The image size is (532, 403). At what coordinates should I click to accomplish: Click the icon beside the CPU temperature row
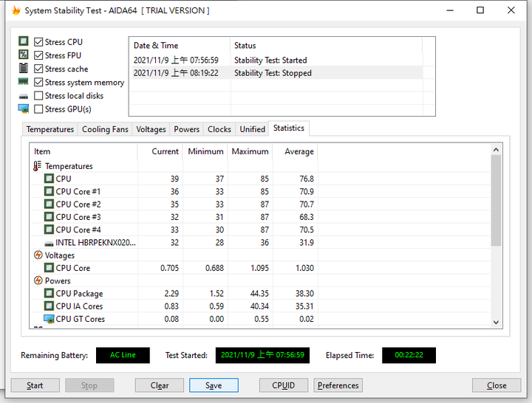pos(50,179)
